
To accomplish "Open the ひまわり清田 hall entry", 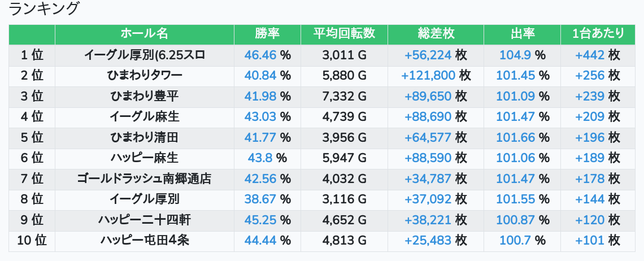I will (145, 137).
